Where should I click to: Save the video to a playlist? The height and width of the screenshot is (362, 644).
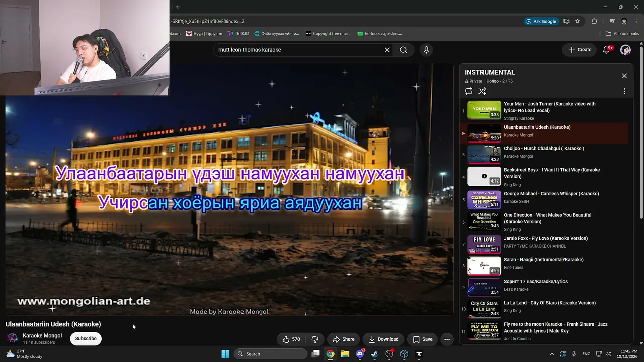[422, 339]
